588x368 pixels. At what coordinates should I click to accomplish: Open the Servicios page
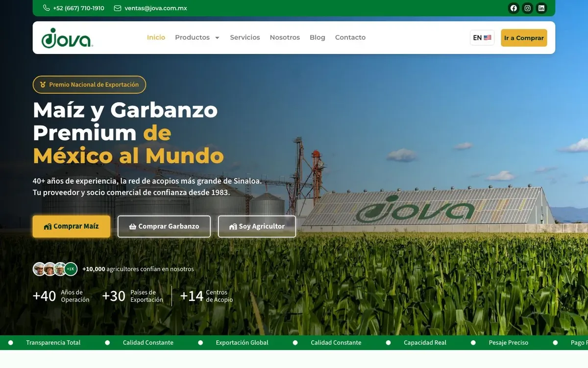(245, 37)
